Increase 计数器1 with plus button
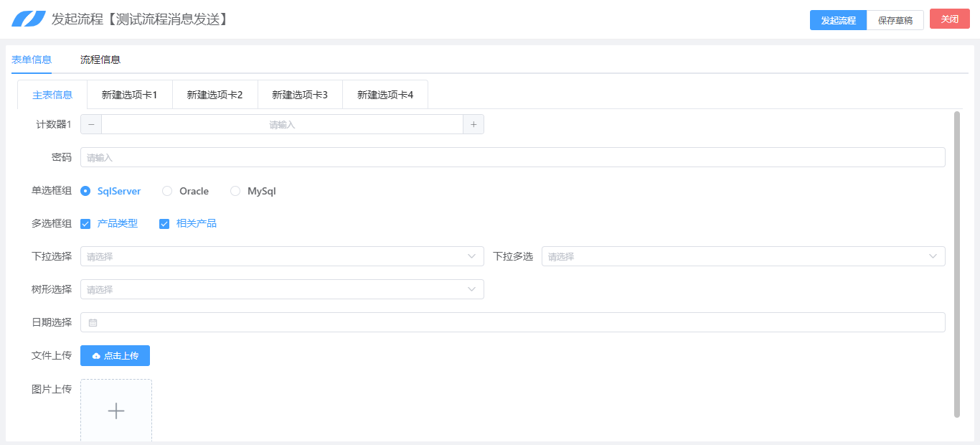 click(x=473, y=124)
